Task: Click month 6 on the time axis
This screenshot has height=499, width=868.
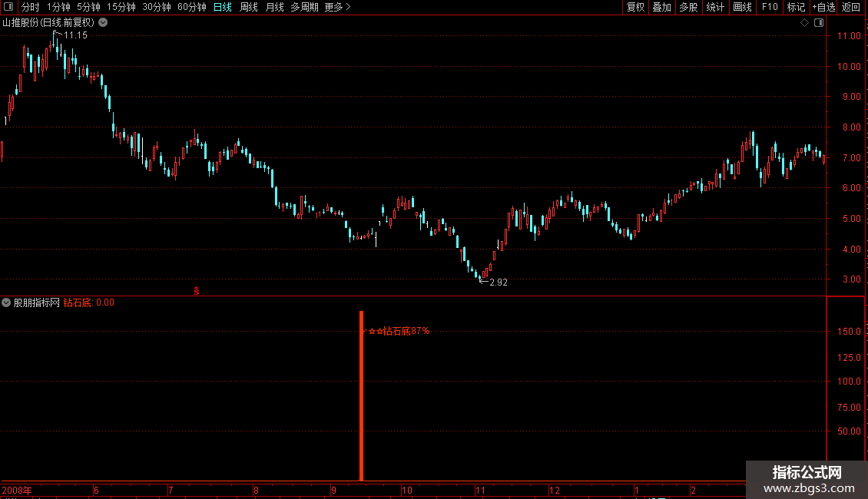Action: click(96, 490)
